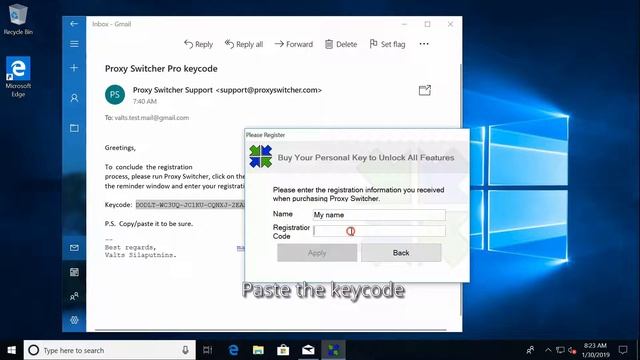Open volume icon in system tray
The height and width of the screenshot is (360, 640).
pos(572,350)
